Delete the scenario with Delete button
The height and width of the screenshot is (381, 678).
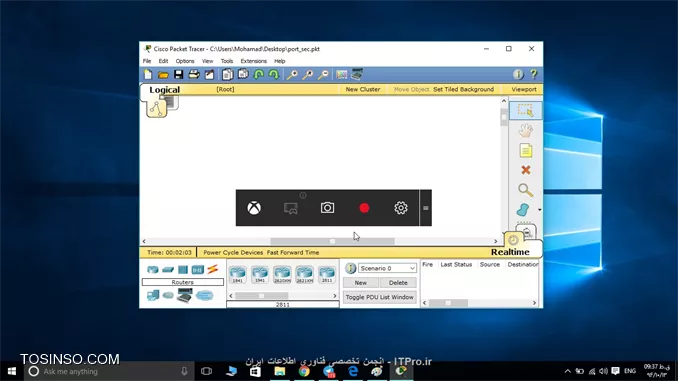pos(398,282)
